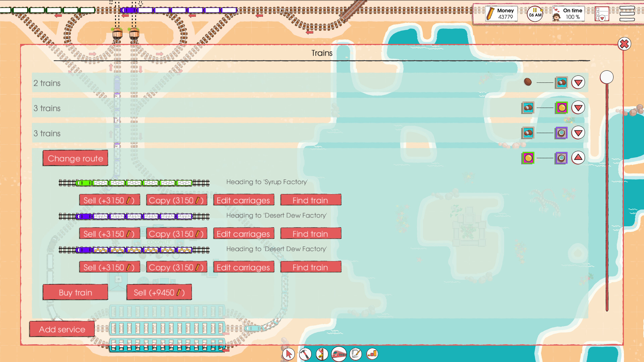Click the trains list scrollbar handle

pos(606,77)
